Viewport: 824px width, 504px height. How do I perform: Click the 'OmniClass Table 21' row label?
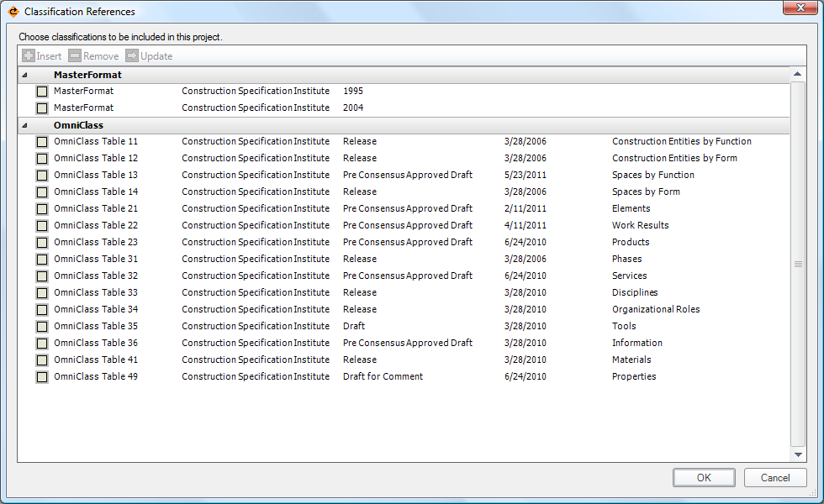pyautogui.click(x=96, y=209)
